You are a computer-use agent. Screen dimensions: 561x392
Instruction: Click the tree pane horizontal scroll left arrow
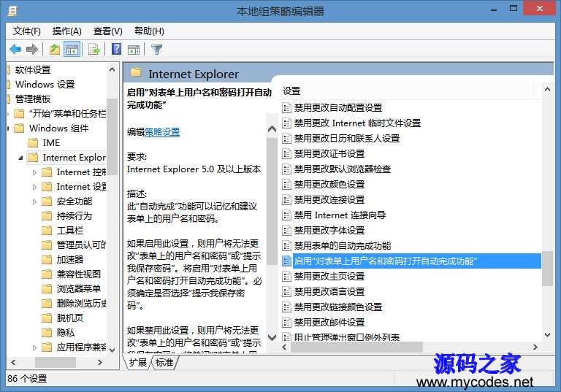(x=14, y=362)
